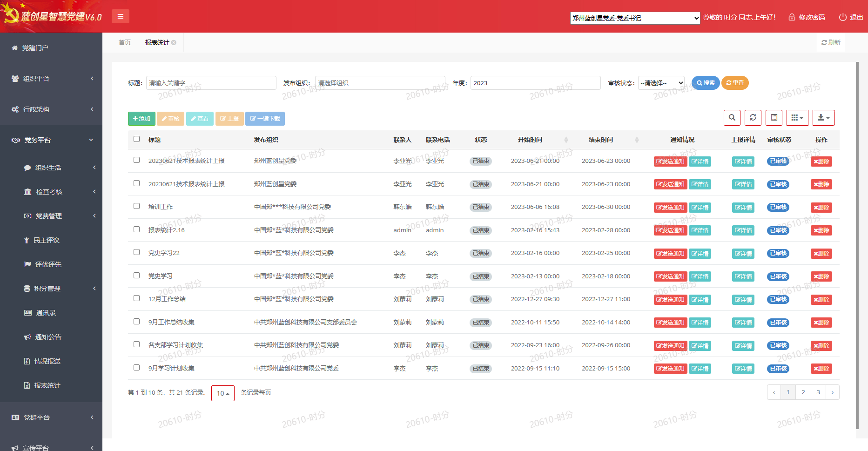Click 发送通知 for 培训工作 row
Screen dimensions: 868x451
670,207
